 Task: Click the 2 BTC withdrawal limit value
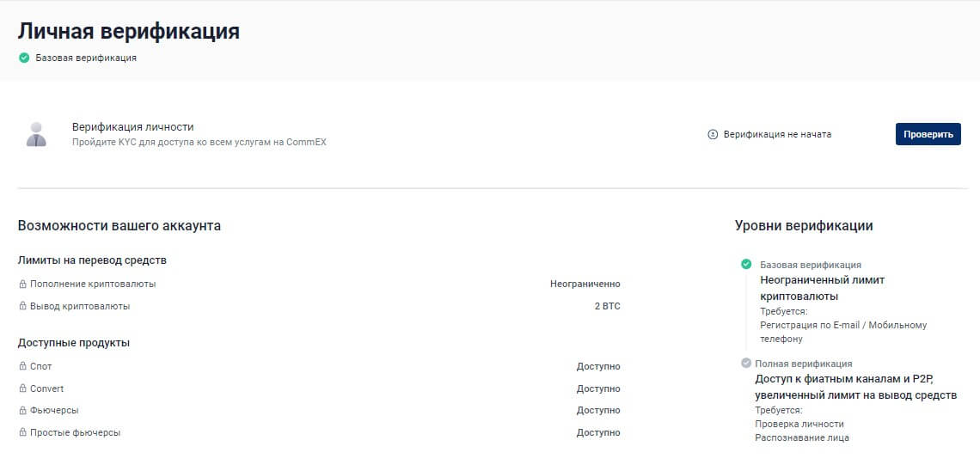(606, 306)
